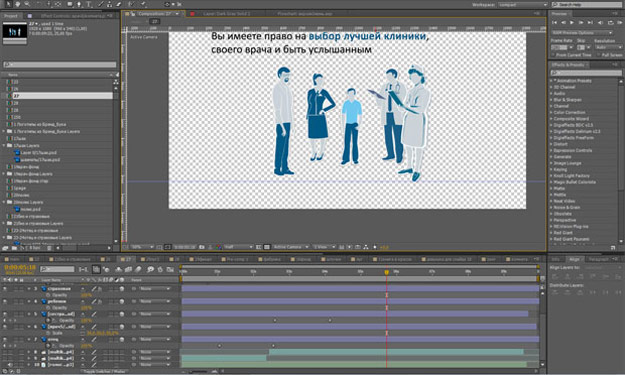Select the Hand tool in the toolbar
The height and width of the screenshot is (375, 625).
18,4
